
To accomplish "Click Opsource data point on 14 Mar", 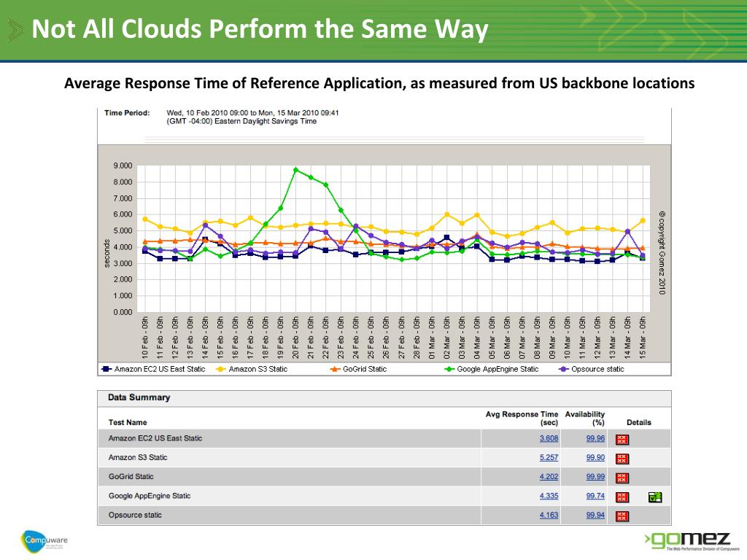I will click(628, 231).
